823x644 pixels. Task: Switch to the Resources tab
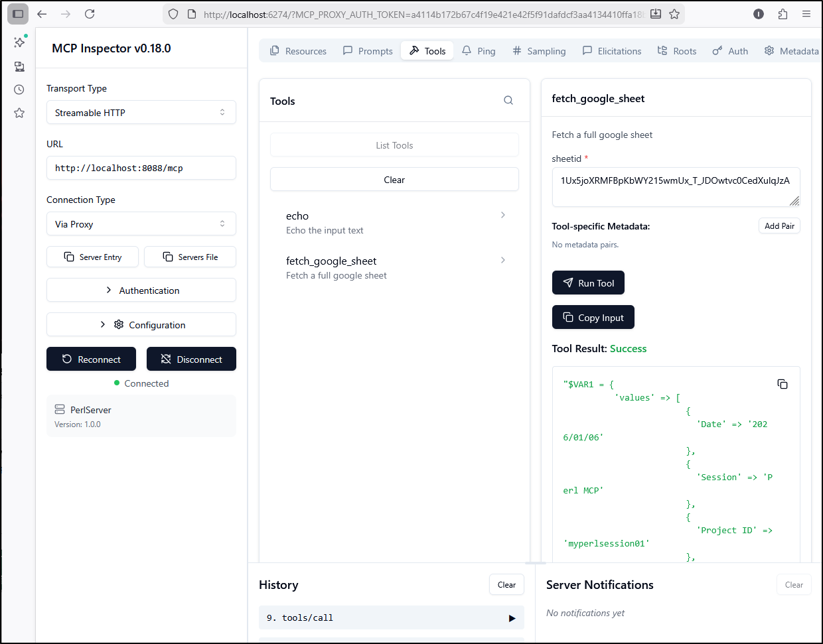point(298,51)
